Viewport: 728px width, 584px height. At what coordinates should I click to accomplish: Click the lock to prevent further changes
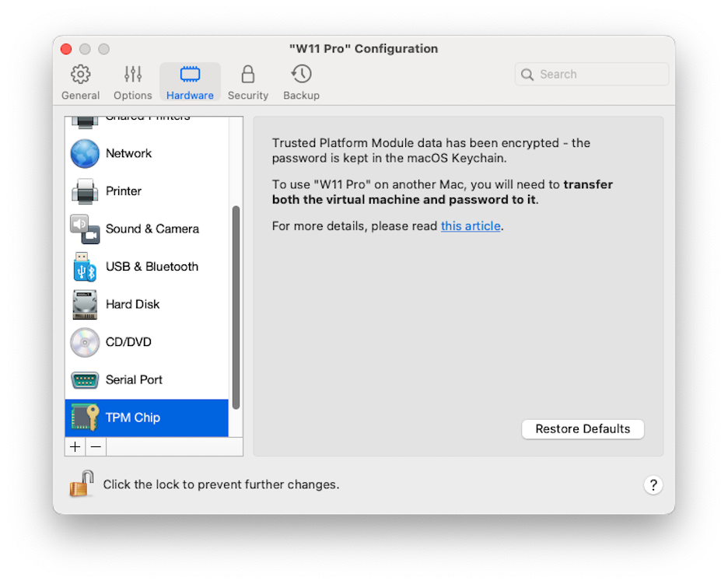click(81, 483)
